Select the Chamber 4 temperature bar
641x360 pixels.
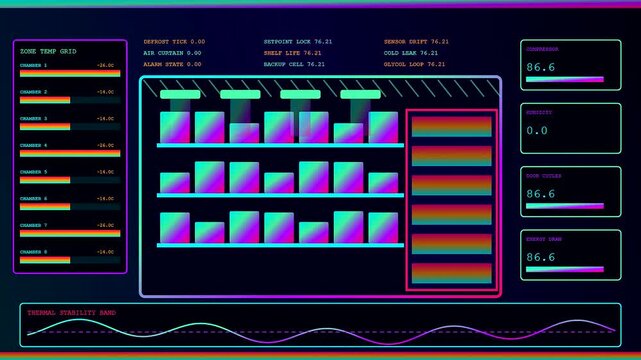click(x=70, y=154)
